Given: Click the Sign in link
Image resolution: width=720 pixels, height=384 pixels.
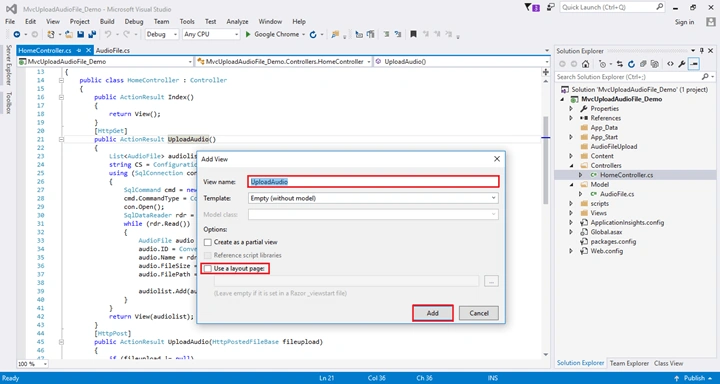Looking at the screenshot, I should [684, 22].
